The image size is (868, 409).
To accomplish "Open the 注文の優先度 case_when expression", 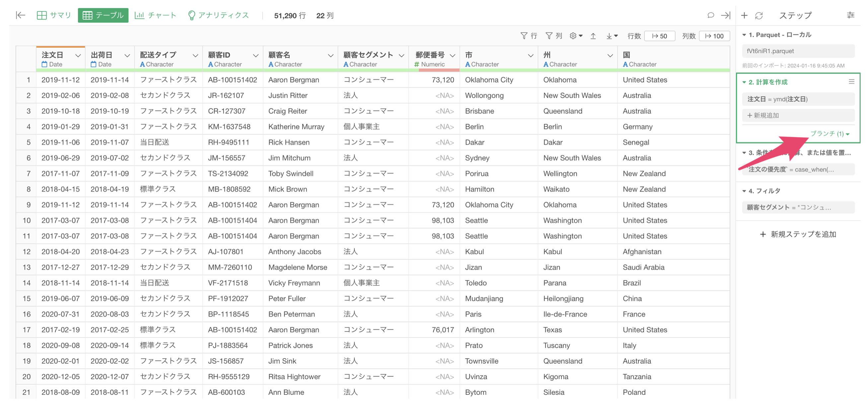I will pyautogui.click(x=798, y=169).
